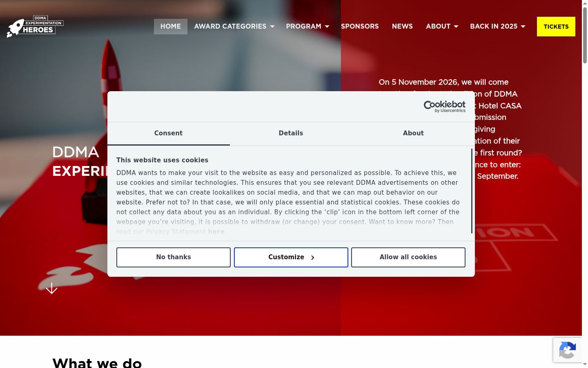This screenshot has width=588, height=368.
Task: Expand the ABOUT dropdown menu
Action: tap(442, 27)
